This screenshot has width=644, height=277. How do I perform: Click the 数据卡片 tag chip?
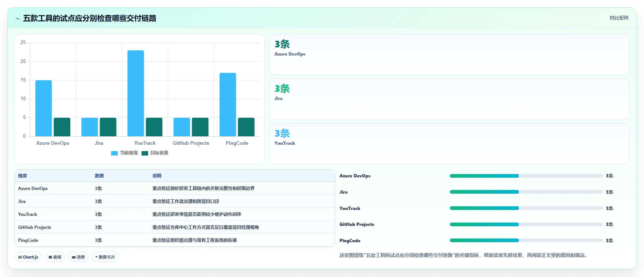click(105, 257)
